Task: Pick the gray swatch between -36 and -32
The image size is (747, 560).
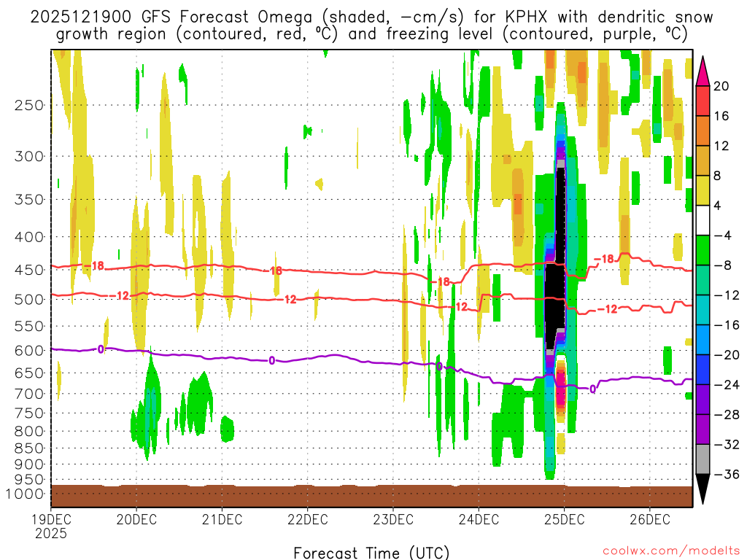Action: (703, 459)
